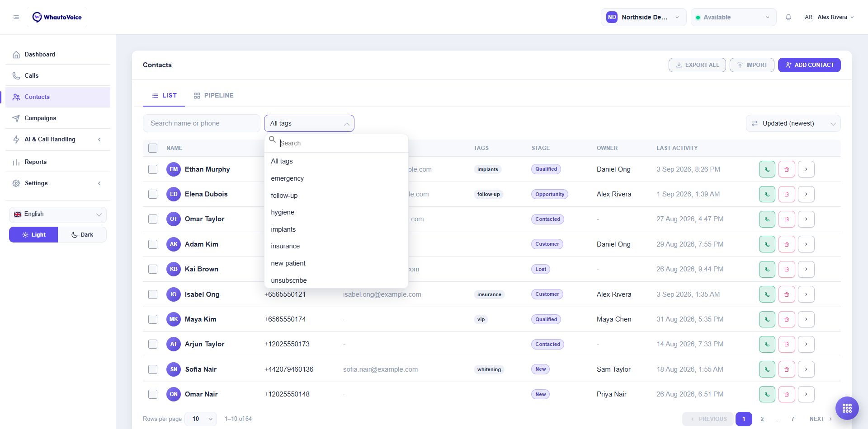This screenshot has width=868, height=429.
Task: Open the rows per page selector
Action: tap(202, 419)
